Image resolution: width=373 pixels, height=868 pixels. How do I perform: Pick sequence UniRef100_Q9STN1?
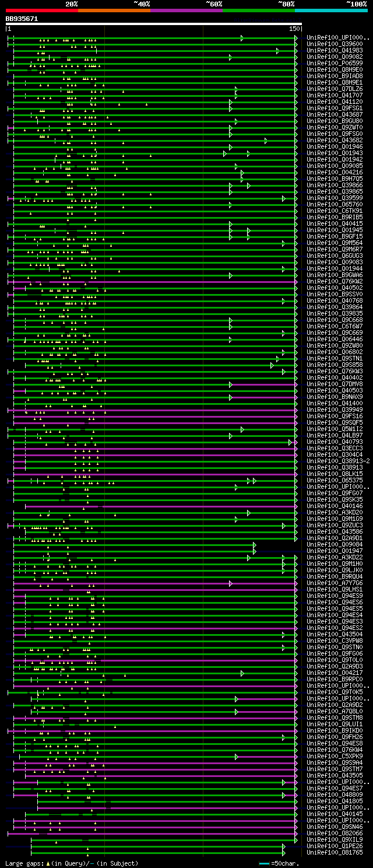[335, 359]
